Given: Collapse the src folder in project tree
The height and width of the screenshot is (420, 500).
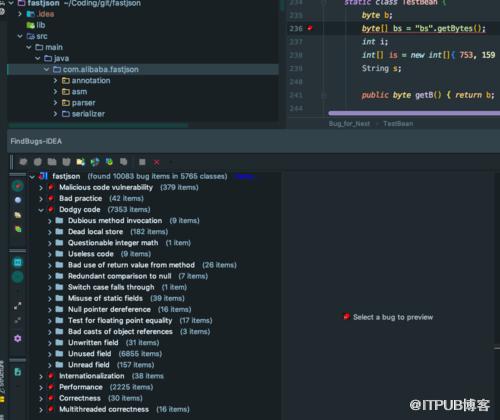Looking at the screenshot, I should pos(20,36).
